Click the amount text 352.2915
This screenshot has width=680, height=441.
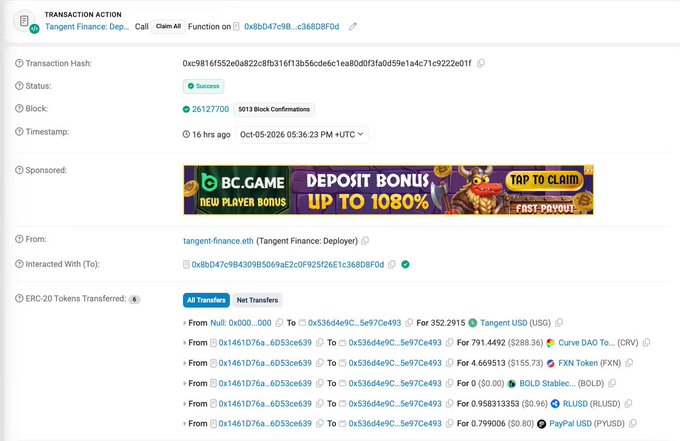(x=448, y=323)
